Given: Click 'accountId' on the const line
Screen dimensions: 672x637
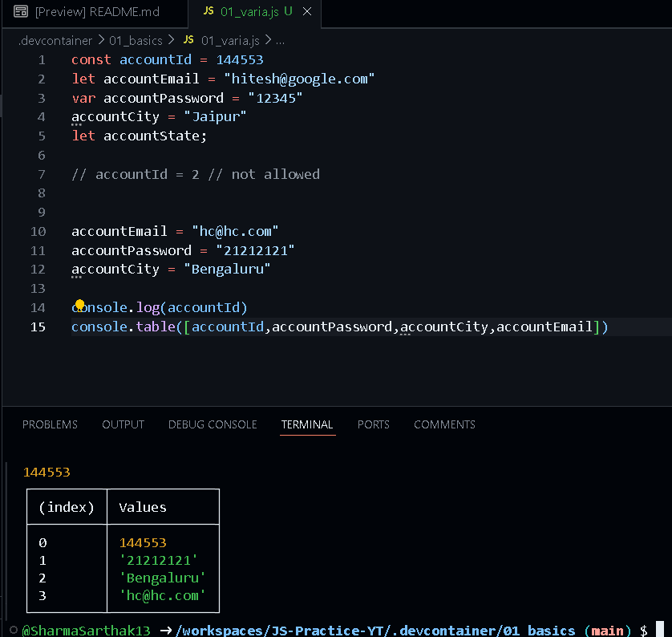Looking at the screenshot, I should pos(155,59).
